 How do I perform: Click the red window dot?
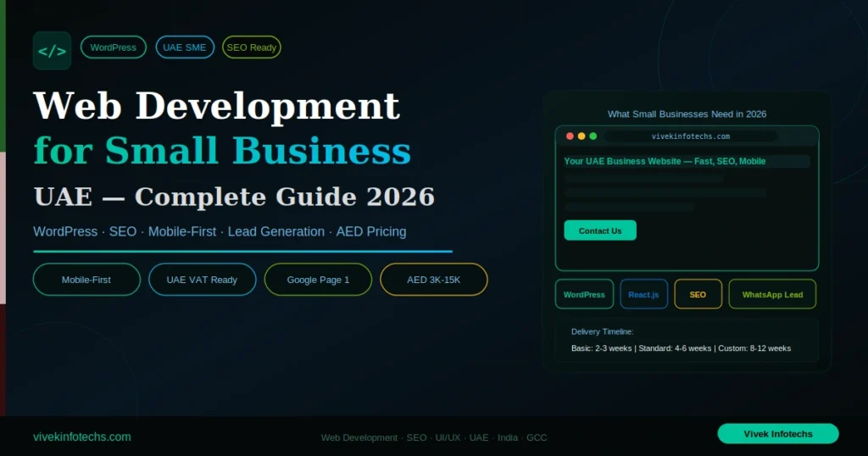pos(570,136)
